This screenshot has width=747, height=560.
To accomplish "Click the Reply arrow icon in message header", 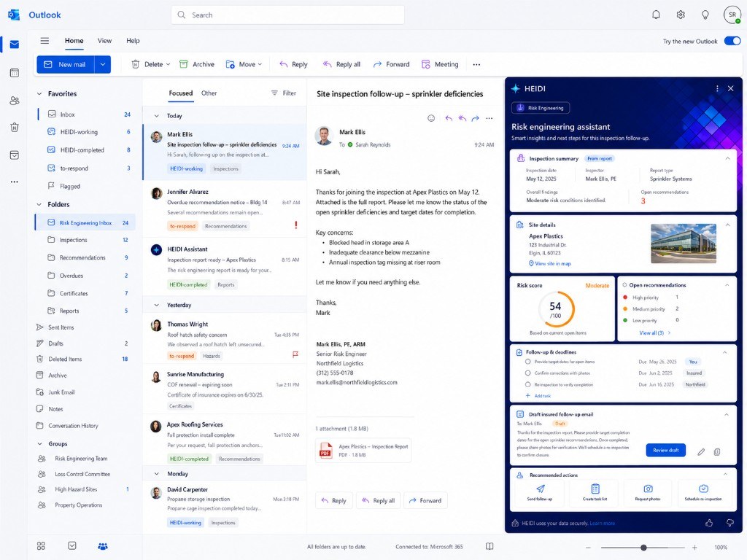I will (x=449, y=118).
